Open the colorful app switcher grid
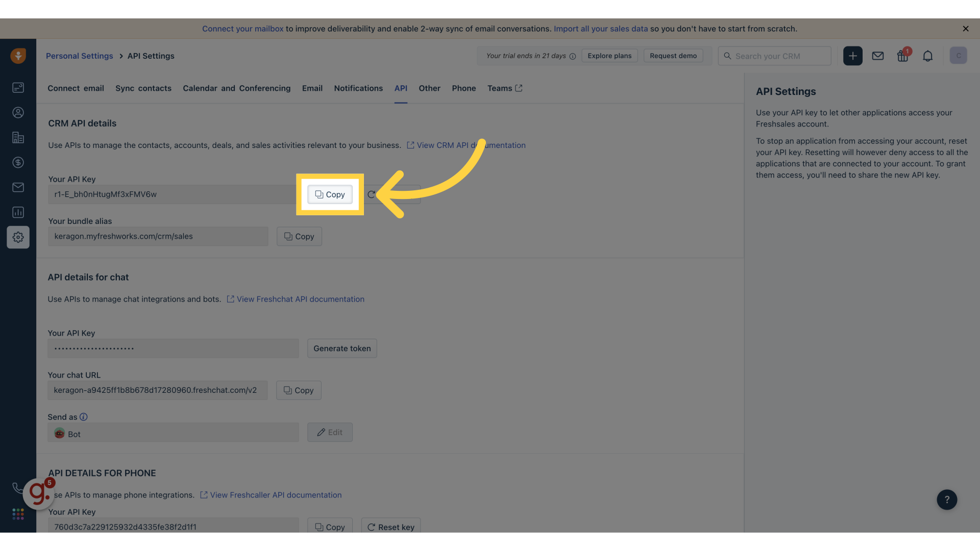Image resolution: width=980 pixels, height=551 pixels. (18, 514)
